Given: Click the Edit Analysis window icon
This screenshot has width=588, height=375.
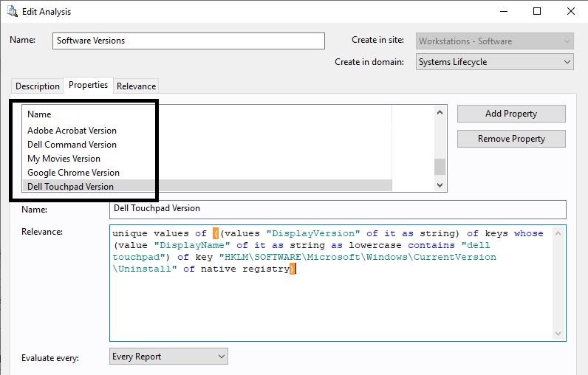Looking at the screenshot, I should click(x=13, y=11).
